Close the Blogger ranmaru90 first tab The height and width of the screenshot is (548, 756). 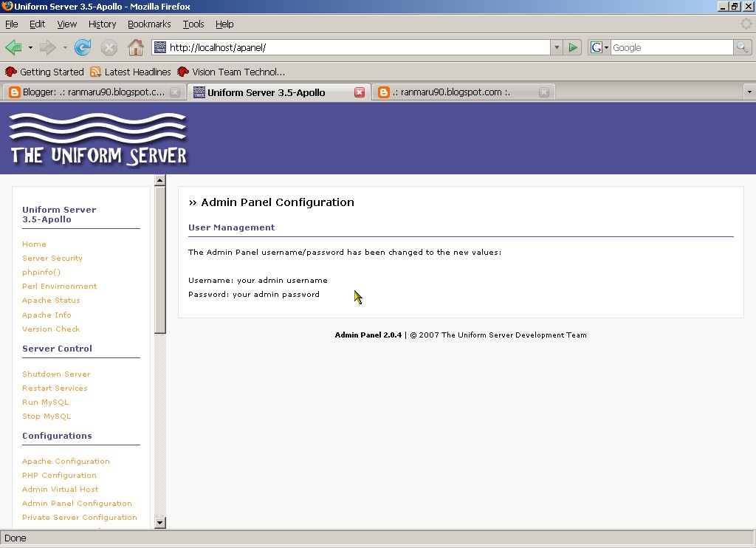click(x=175, y=92)
